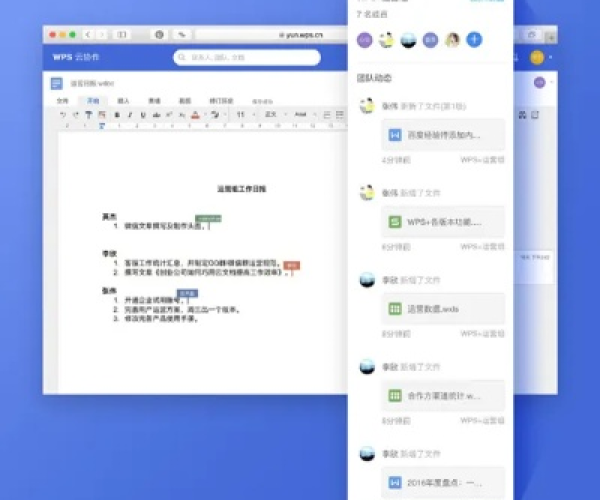
Task: Toggle strikethrough formatting
Action: [x=156, y=114]
